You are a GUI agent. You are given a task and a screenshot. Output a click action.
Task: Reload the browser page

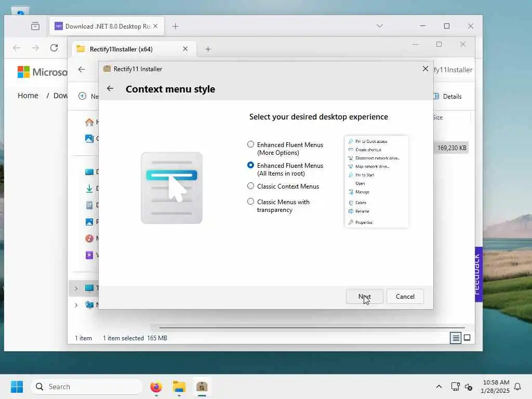pyautogui.click(x=54, y=48)
